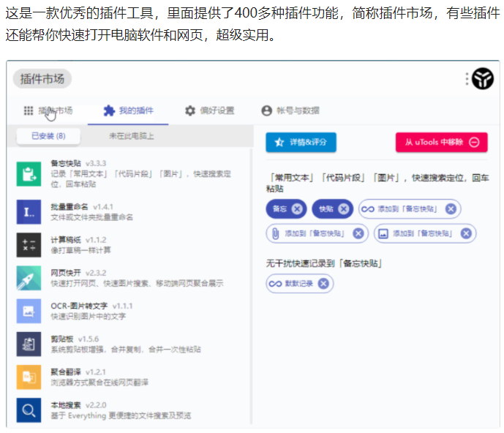Open the 聚合翻译 v1.2.1 entry title
The width and height of the screenshot is (504, 433).
click(x=78, y=372)
